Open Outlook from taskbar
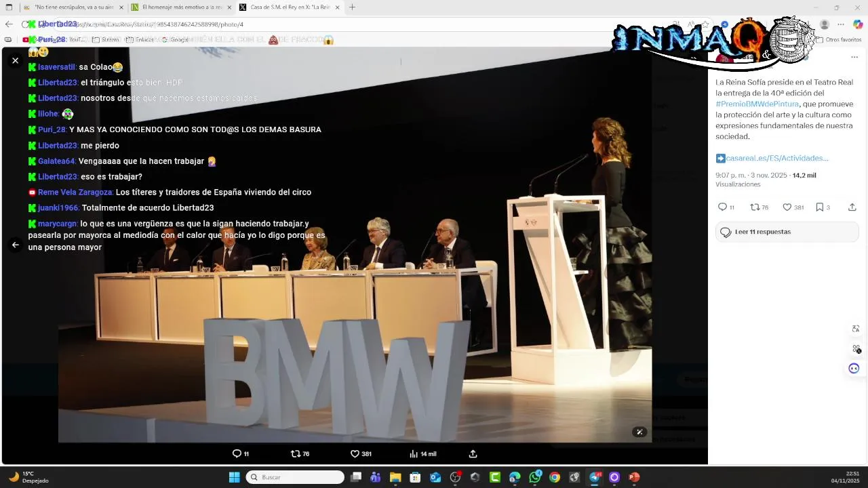The width and height of the screenshot is (868, 488). click(435, 477)
